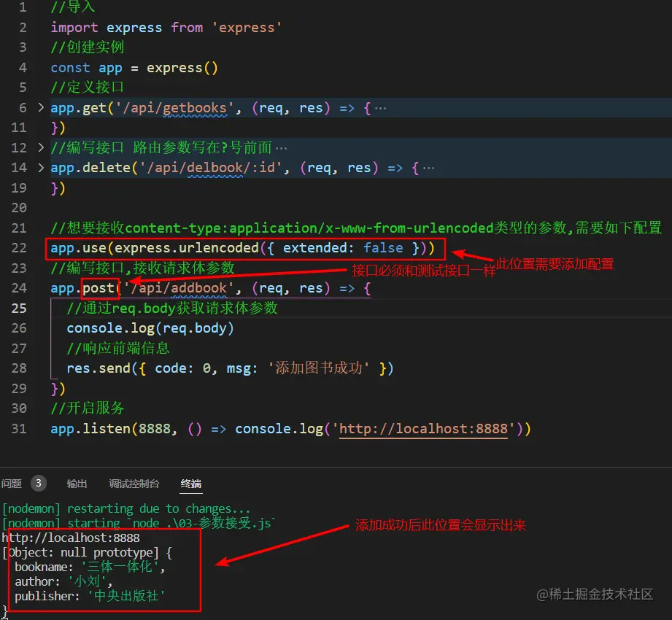The height and width of the screenshot is (620, 672).
Task: Click the 'post' method name on line 24
Action: pyautogui.click(x=99, y=288)
